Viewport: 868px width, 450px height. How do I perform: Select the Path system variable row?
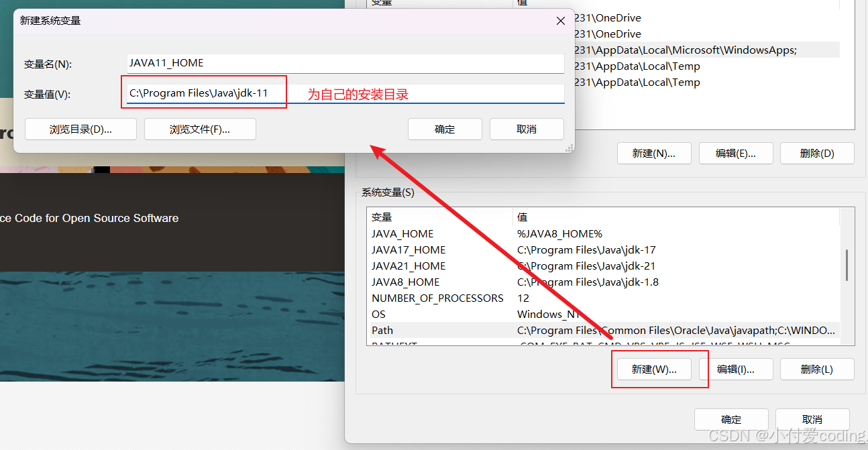pos(603,331)
